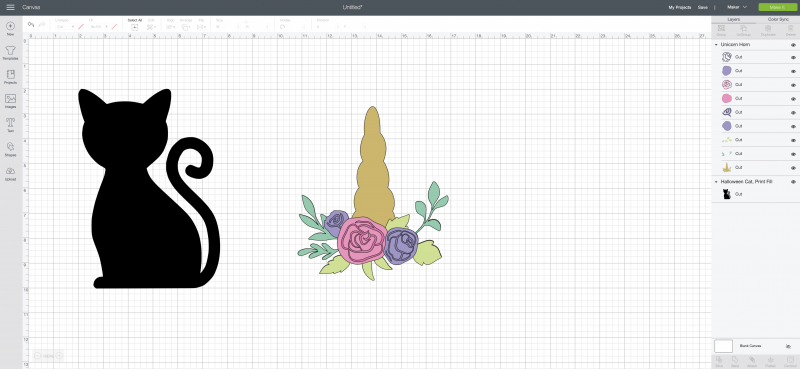Undo the last action
The width and height of the screenshot is (800, 369).
click(x=32, y=24)
